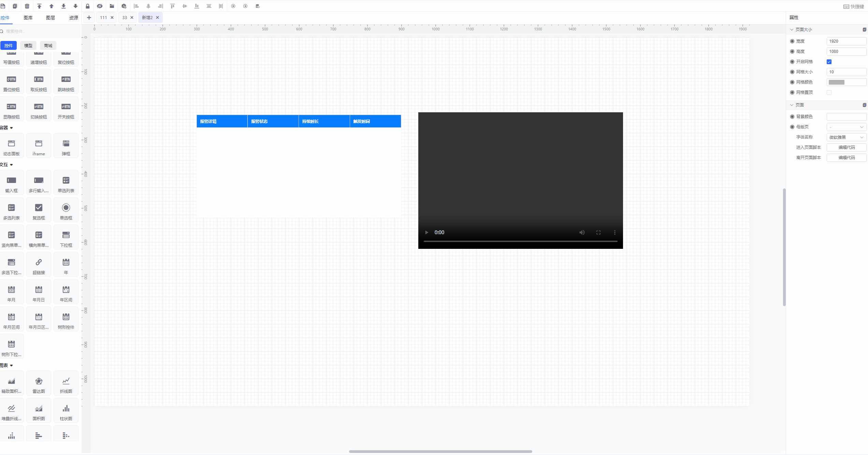Switch to the 图层 tab
Image resolution: width=868 pixels, height=455 pixels.
[x=50, y=18]
